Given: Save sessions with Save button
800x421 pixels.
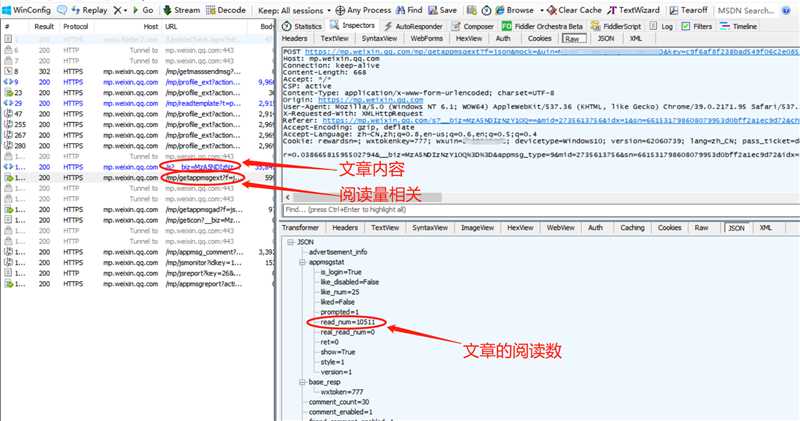Looking at the screenshot, I should coord(442,10).
